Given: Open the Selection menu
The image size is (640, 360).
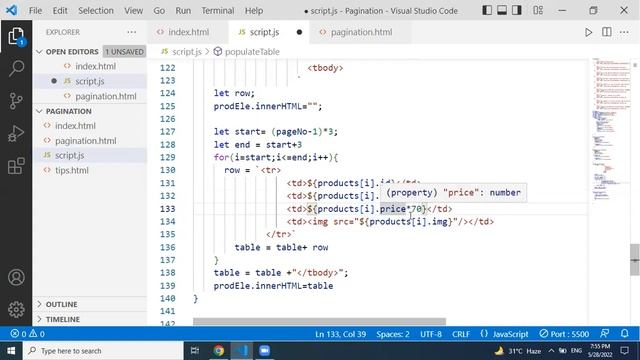Looking at the screenshot, I should [x=96, y=11].
